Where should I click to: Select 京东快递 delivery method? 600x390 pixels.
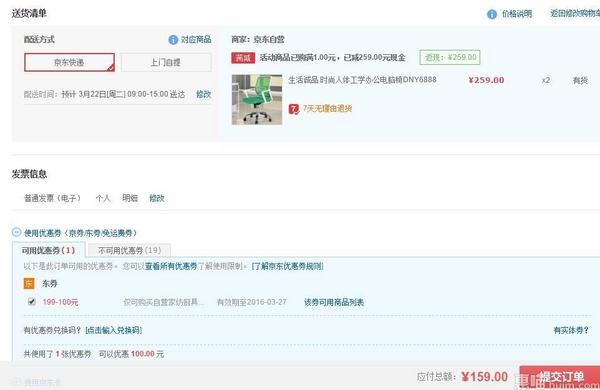(x=69, y=62)
